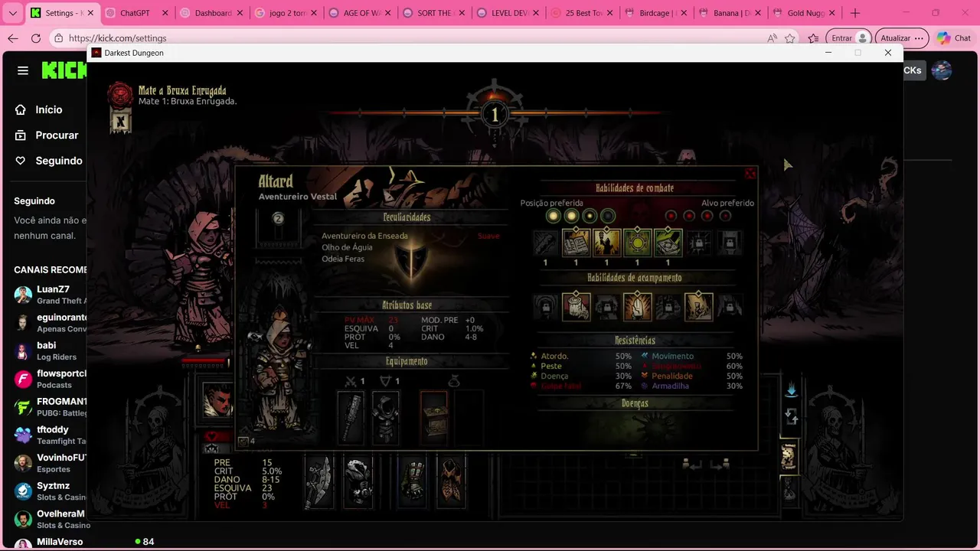This screenshot has width=980, height=551.
Task: Click the locked last combat skill slot
Action: pos(729,243)
